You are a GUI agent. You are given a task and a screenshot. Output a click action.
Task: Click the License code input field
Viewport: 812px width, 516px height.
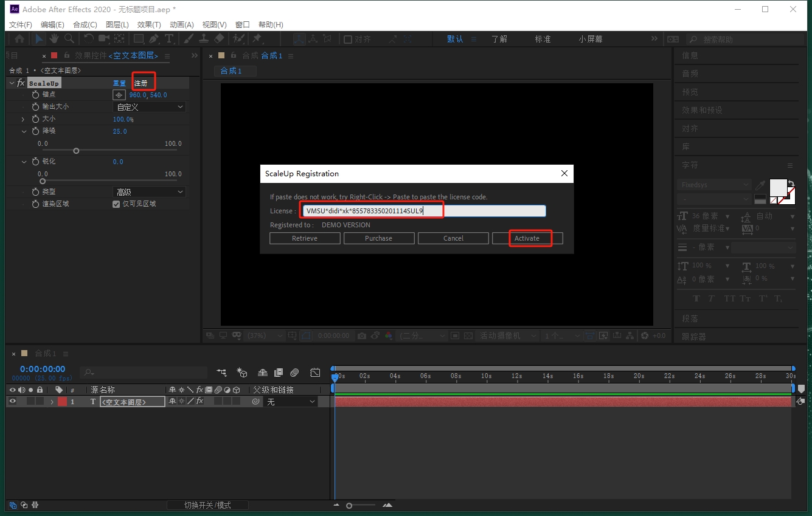[423, 211]
